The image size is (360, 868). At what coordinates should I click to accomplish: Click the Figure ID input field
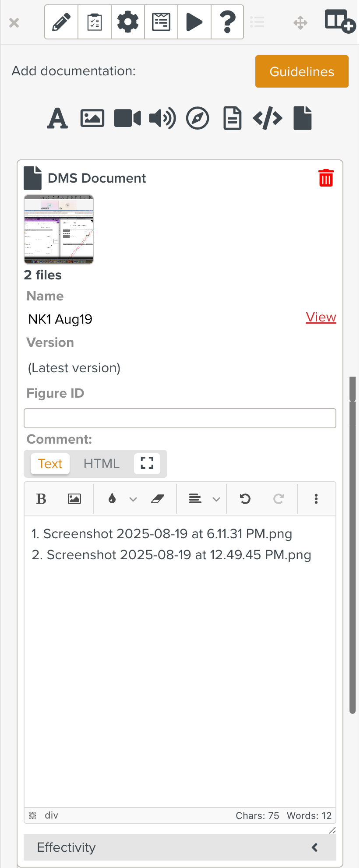[x=180, y=418]
